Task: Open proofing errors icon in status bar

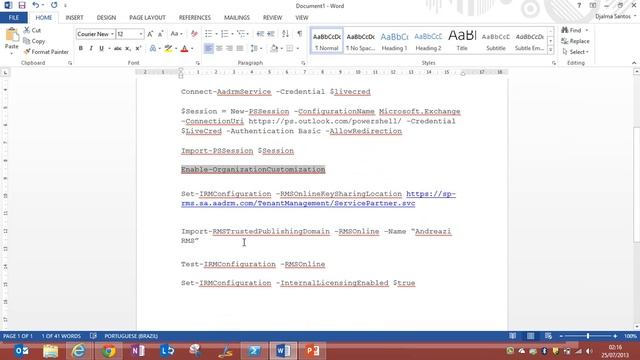Action: 93,336
